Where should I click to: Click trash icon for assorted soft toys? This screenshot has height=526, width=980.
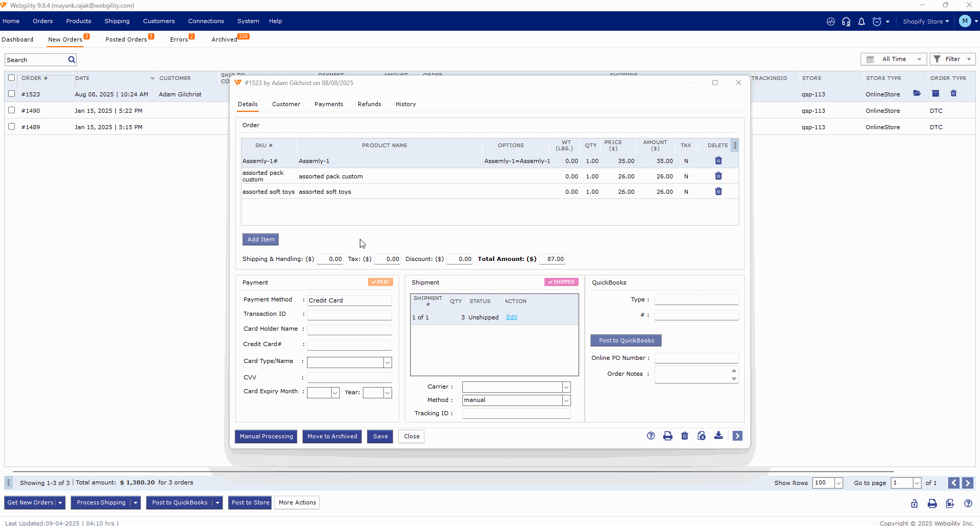718,192
